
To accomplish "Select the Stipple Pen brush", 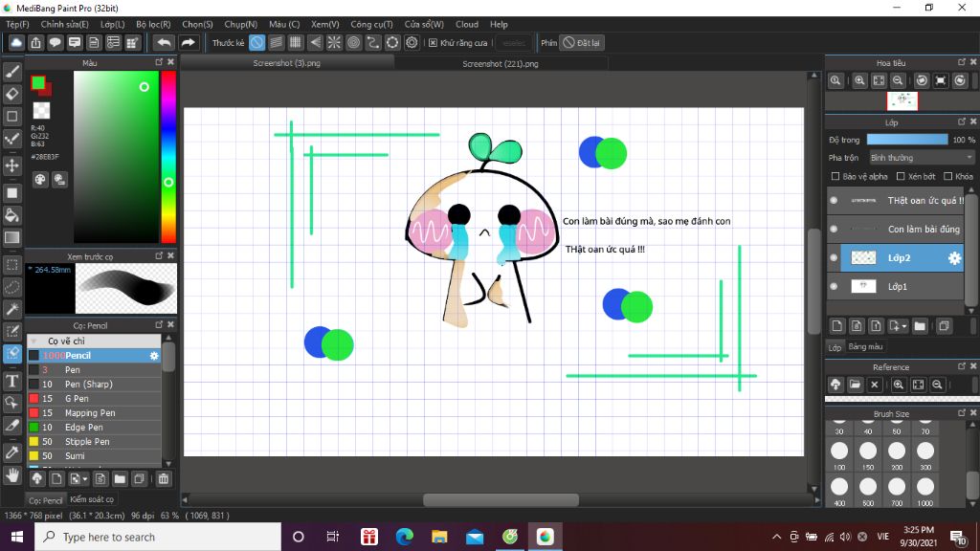I will [x=95, y=442].
